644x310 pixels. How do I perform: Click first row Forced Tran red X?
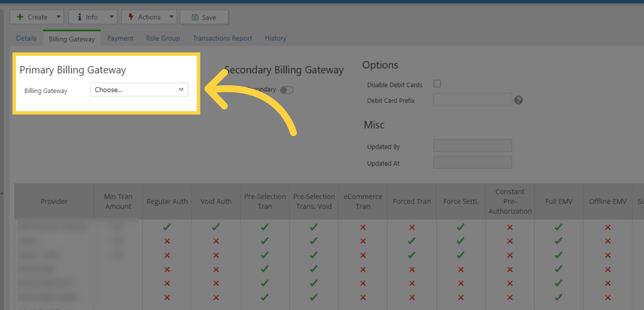(412, 227)
